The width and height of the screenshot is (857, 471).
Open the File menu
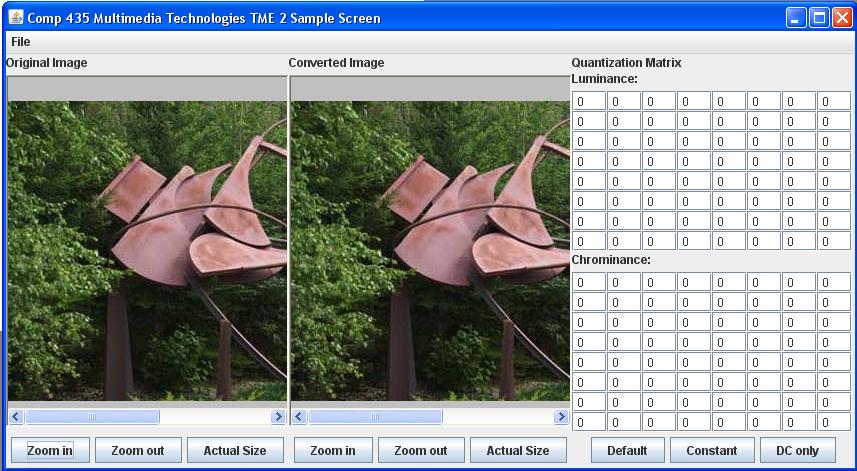21,42
